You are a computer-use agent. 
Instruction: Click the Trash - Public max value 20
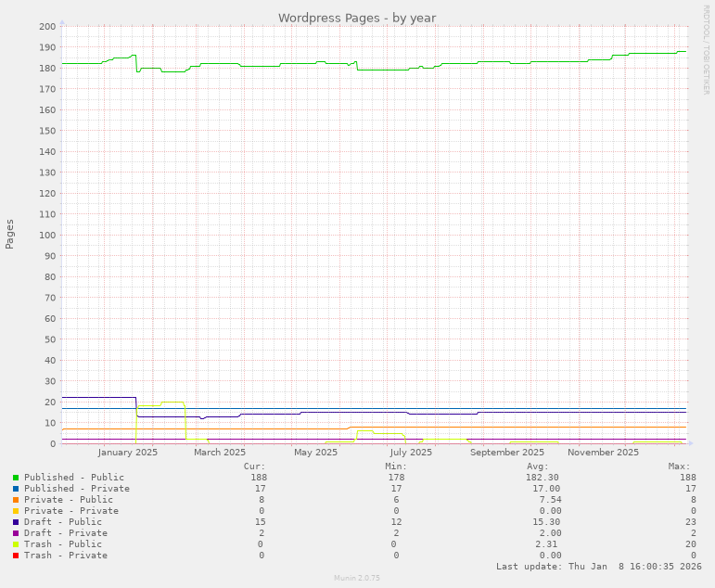click(x=691, y=543)
